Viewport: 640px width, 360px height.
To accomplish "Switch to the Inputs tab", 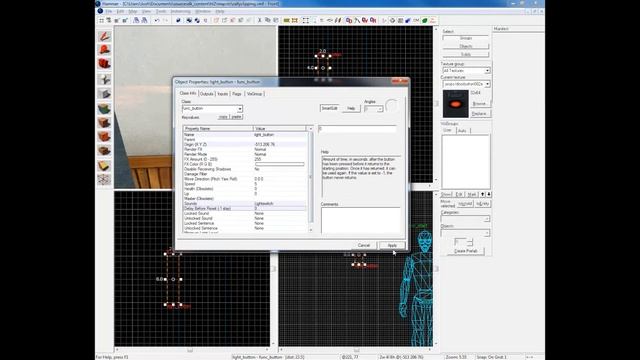I will (x=222, y=94).
